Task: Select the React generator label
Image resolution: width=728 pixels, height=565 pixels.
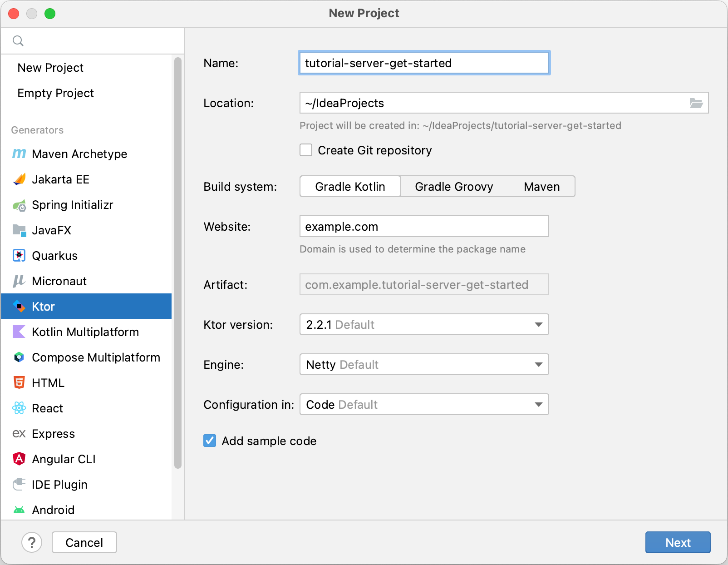Action: [47, 408]
